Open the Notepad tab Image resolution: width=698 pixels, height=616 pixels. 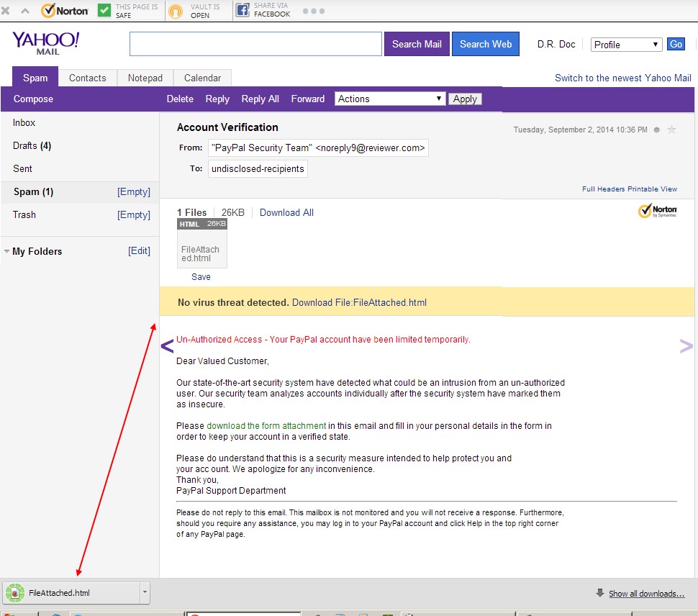pos(145,77)
